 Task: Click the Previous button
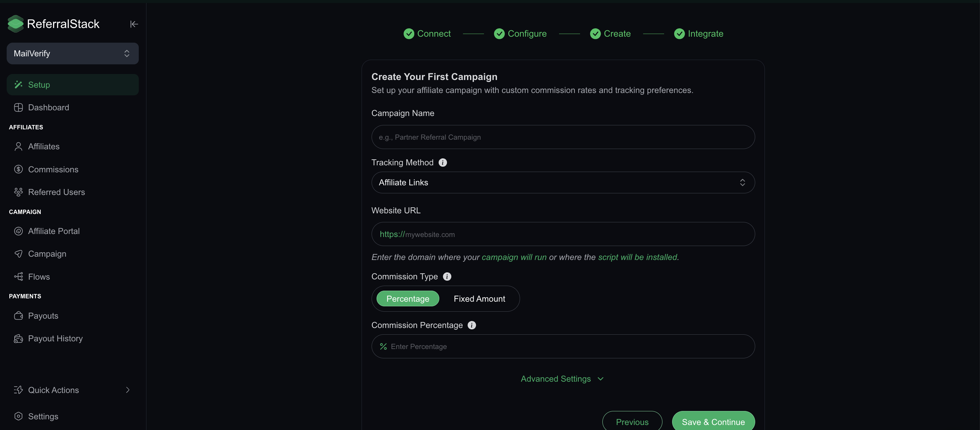tap(632, 421)
